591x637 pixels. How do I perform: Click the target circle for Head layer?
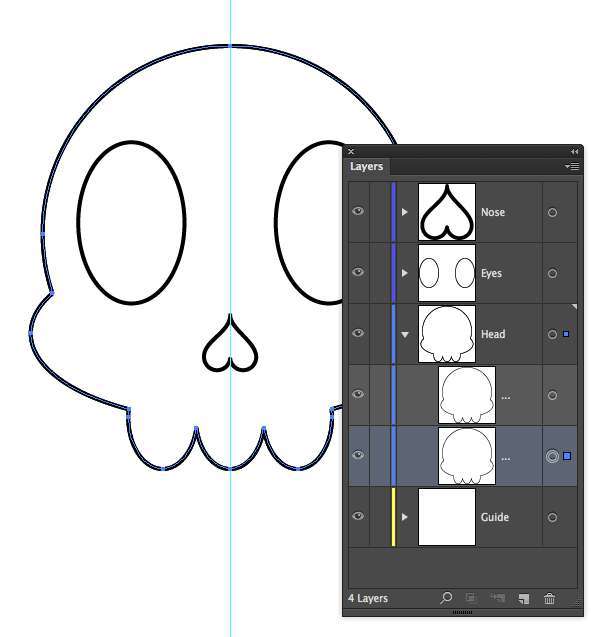[552, 334]
